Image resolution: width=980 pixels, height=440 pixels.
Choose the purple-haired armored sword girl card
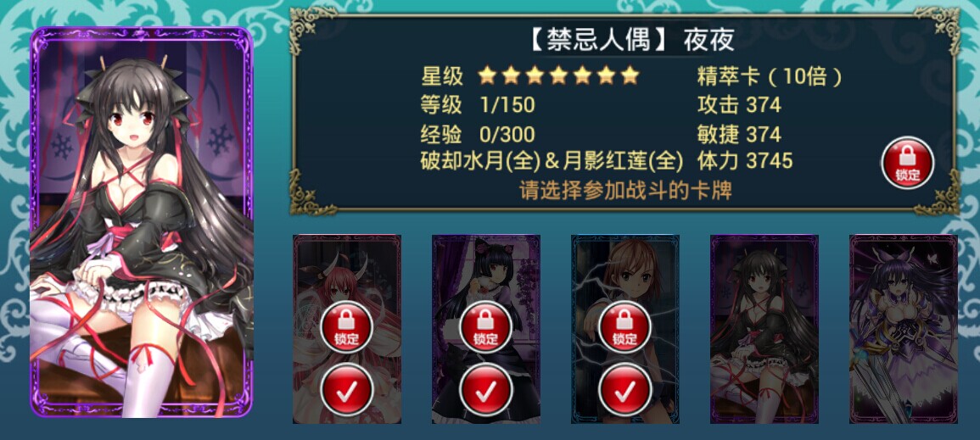point(903,329)
